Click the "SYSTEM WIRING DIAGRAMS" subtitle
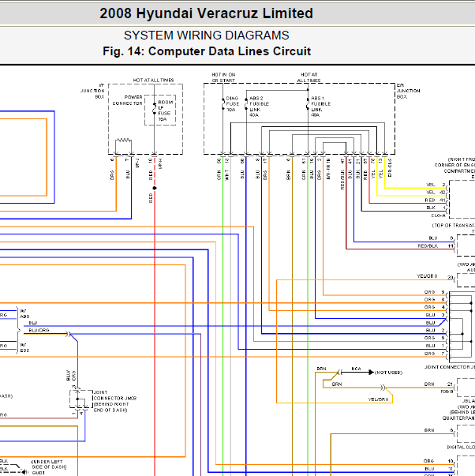The width and height of the screenshot is (475, 476). (x=207, y=36)
